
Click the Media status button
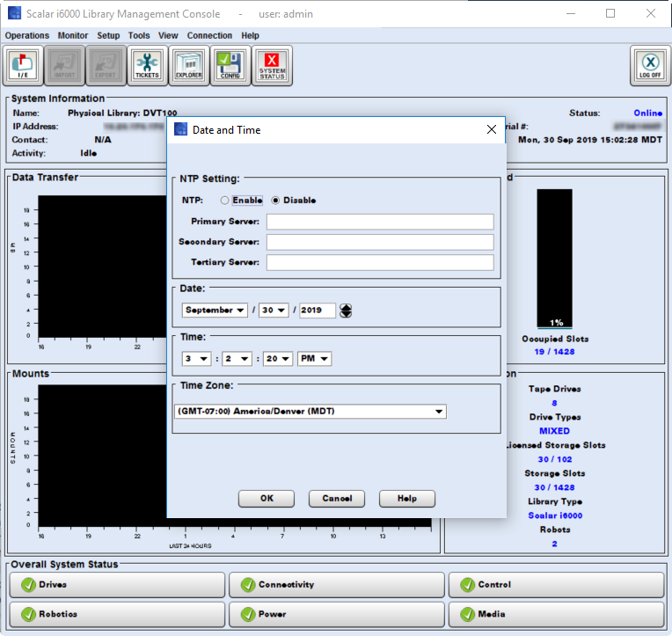pos(556,614)
